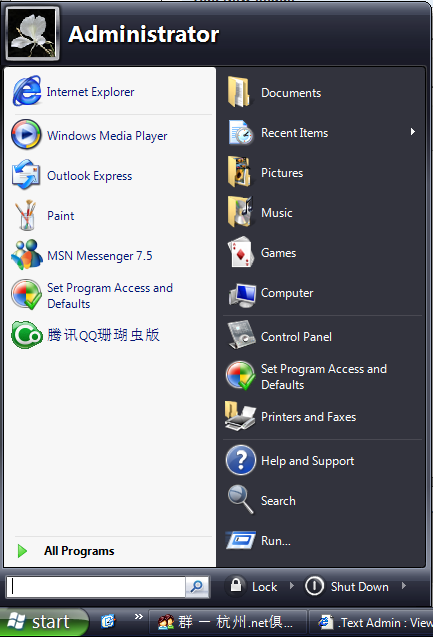Click the Search magnifying glass icon
Viewport: 433px width, 637px height.
(241, 500)
